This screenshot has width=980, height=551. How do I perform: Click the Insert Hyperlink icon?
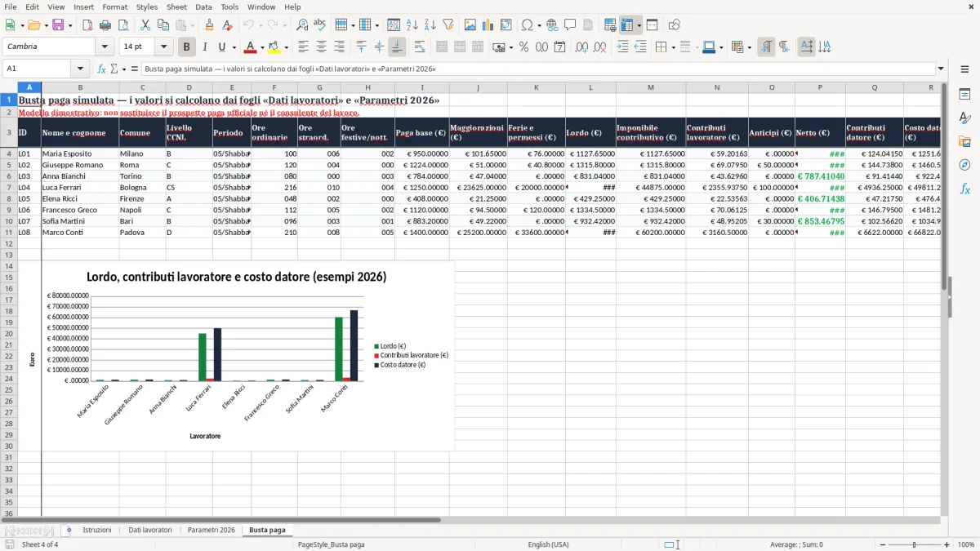(552, 25)
